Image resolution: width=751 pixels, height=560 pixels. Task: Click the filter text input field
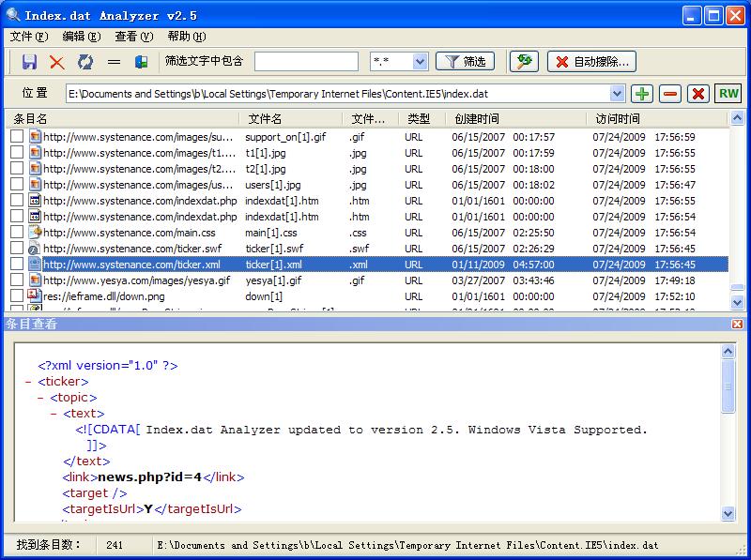pyautogui.click(x=307, y=62)
